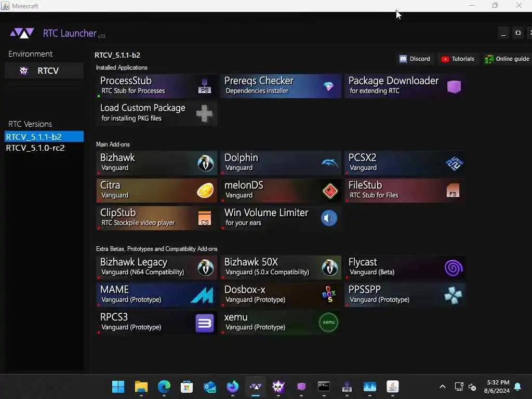This screenshot has width=532, height=399.
Task: Click the Dosbox-x DOS BOX icon
Action: 329,295
